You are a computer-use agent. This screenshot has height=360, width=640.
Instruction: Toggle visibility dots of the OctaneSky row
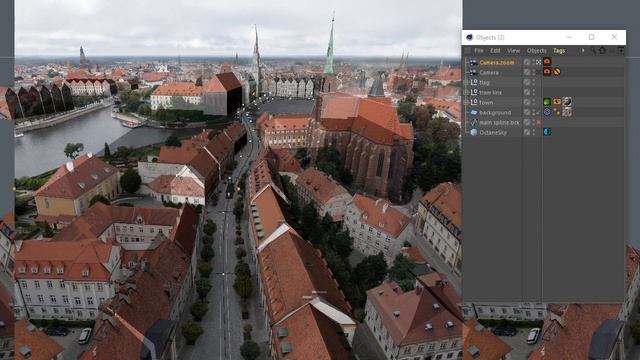533,132
